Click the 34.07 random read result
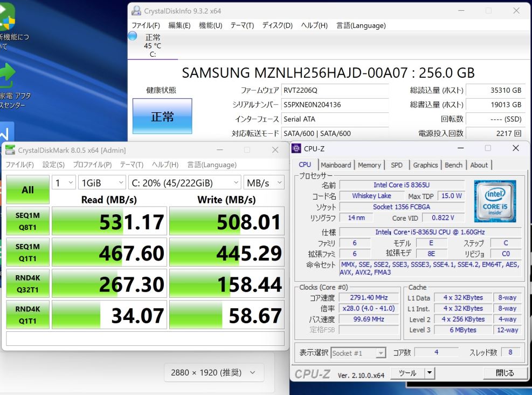The height and width of the screenshot is (395, 532). click(x=109, y=315)
